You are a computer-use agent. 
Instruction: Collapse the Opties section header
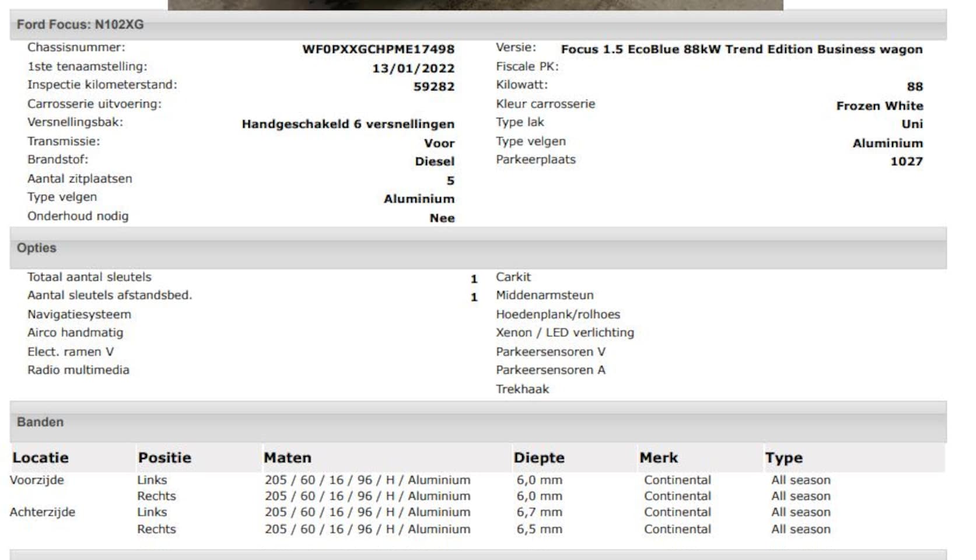tap(37, 248)
